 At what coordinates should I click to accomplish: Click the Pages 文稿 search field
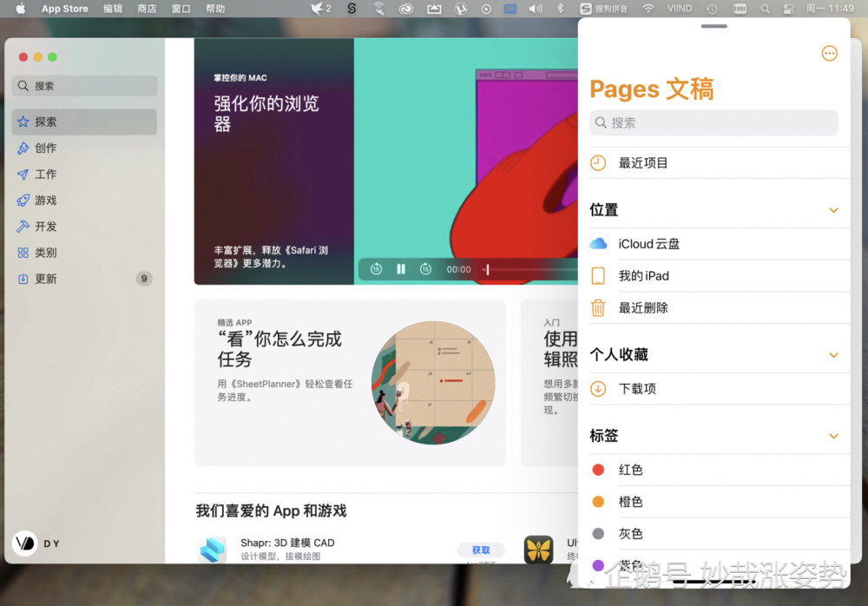(x=714, y=123)
